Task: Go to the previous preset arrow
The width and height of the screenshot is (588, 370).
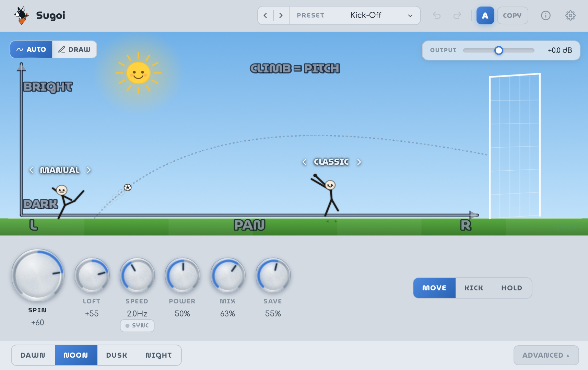Action: [265, 15]
